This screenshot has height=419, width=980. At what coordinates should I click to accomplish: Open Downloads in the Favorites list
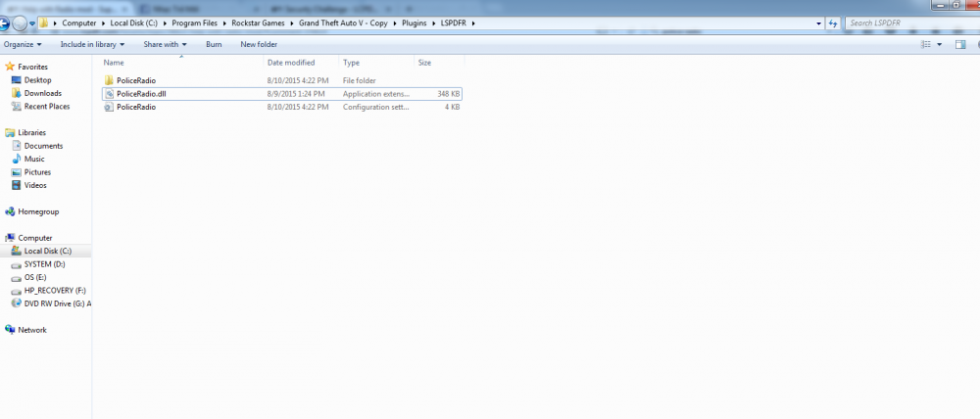point(42,93)
